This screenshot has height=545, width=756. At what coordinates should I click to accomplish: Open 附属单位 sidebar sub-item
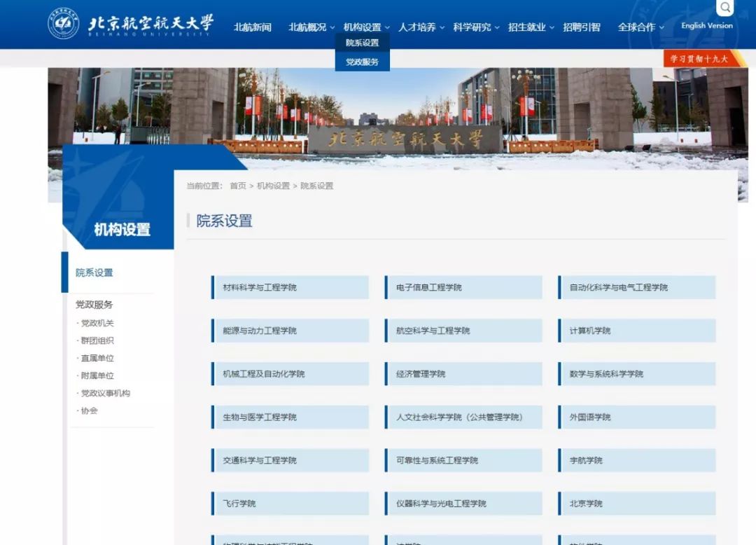97,375
